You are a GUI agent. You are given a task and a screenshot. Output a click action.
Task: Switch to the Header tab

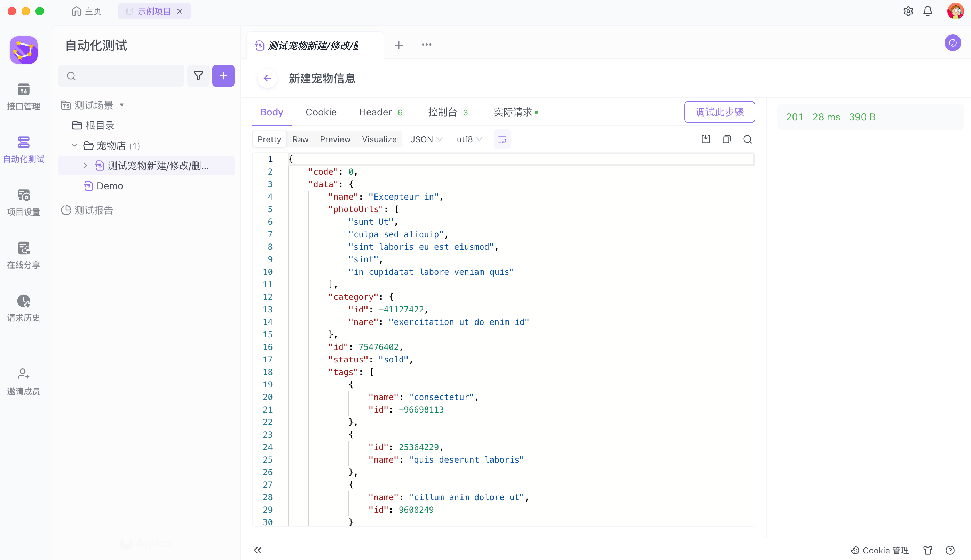click(375, 112)
